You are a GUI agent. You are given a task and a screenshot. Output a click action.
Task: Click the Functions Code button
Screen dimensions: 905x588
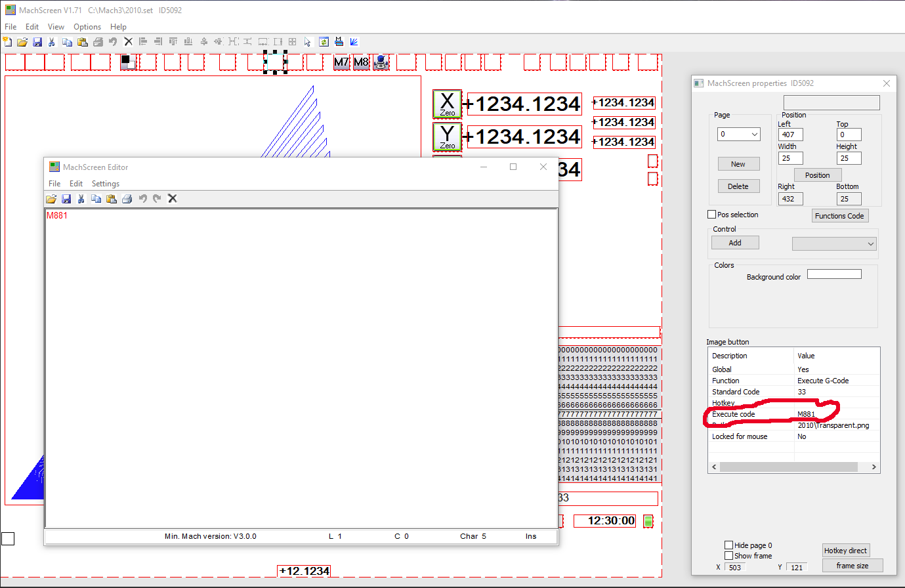pyautogui.click(x=839, y=216)
